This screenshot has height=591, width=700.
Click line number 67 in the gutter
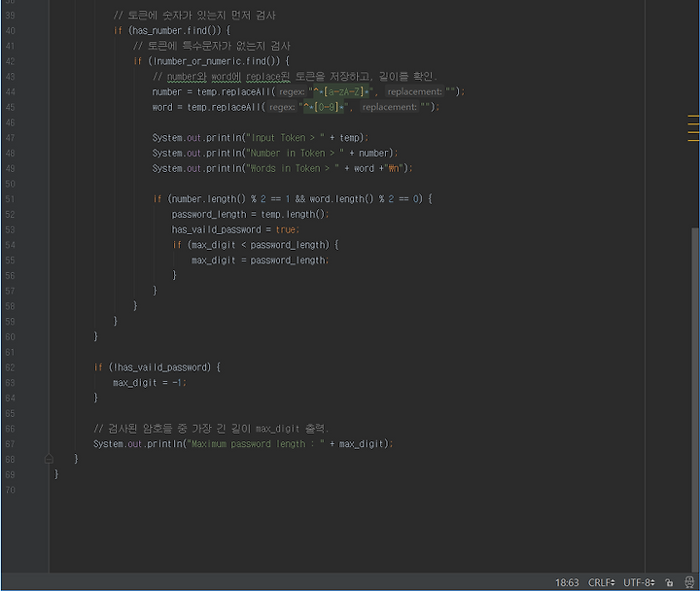pos(11,444)
